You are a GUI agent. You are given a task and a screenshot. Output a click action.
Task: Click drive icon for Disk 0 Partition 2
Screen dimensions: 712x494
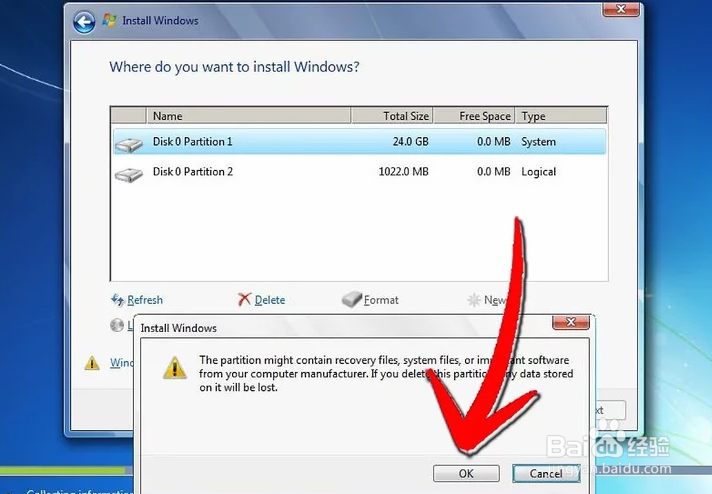[129, 174]
